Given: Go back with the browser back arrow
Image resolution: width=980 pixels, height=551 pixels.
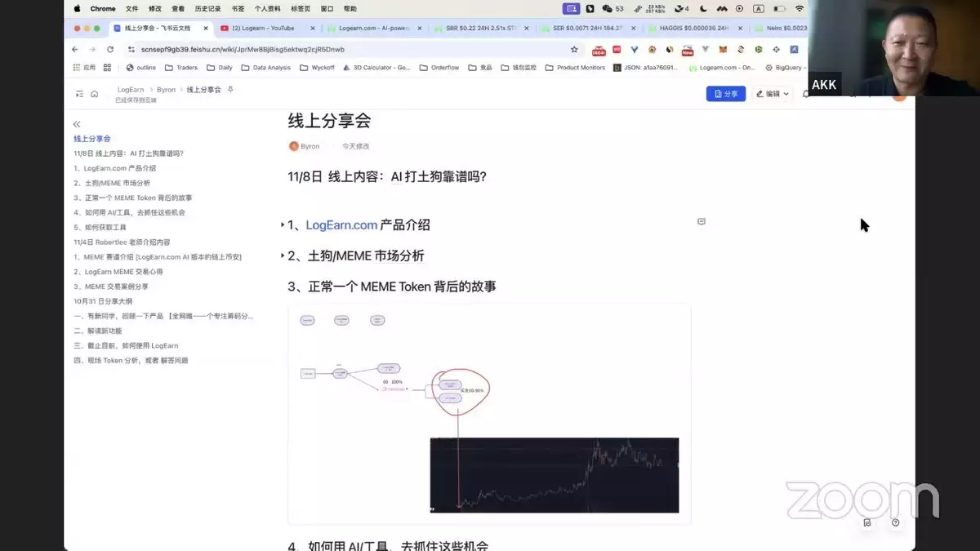Looking at the screenshot, I should pyautogui.click(x=76, y=49).
